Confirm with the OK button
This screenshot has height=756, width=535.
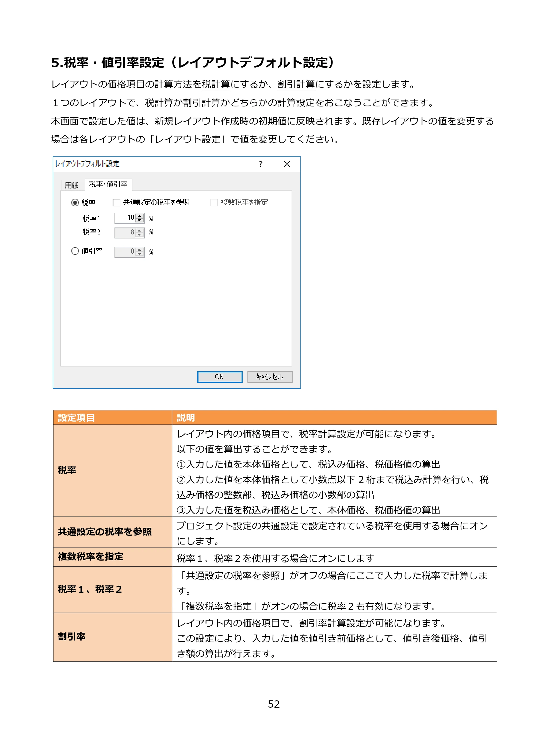tap(220, 377)
